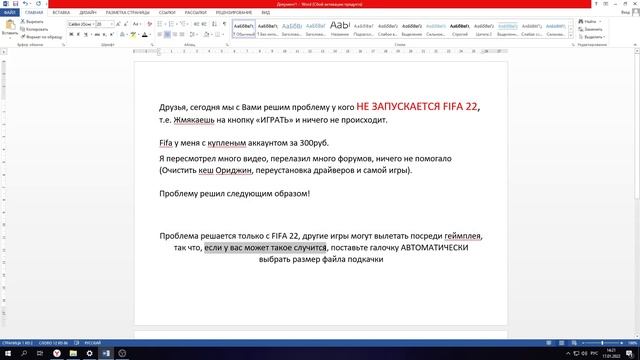Toggle superscript formatting

coord(112,34)
